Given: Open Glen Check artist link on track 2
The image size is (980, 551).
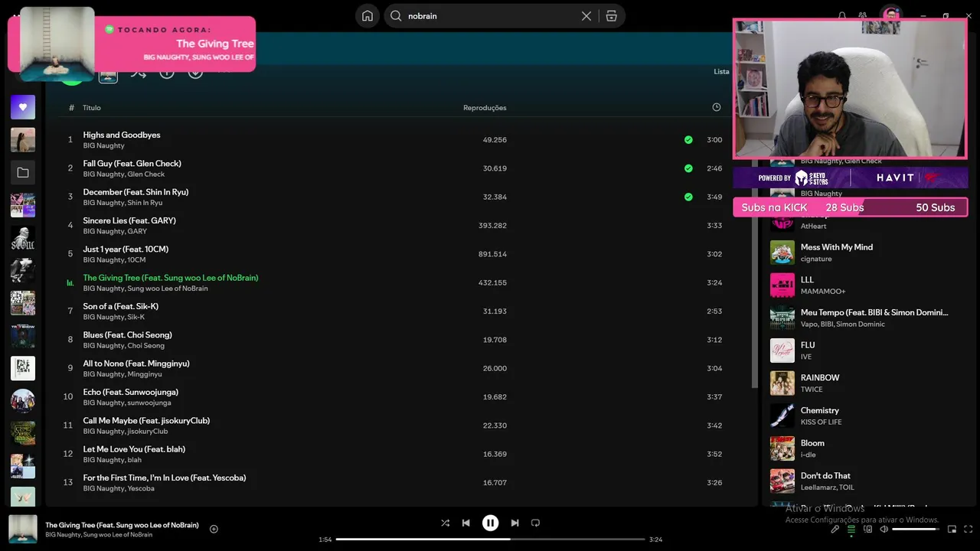Looking at the screenshot, I should tap(146, 174).
